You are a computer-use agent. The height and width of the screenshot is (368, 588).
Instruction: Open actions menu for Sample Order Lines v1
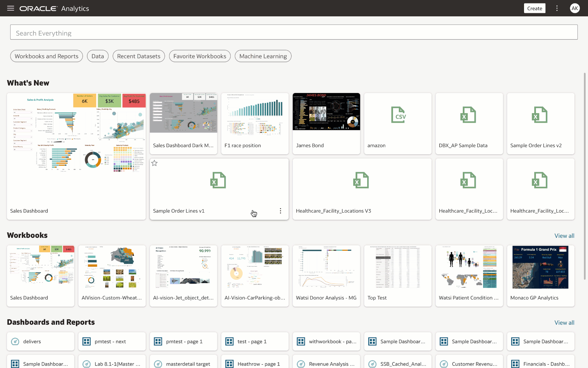(x=280, y=211)
